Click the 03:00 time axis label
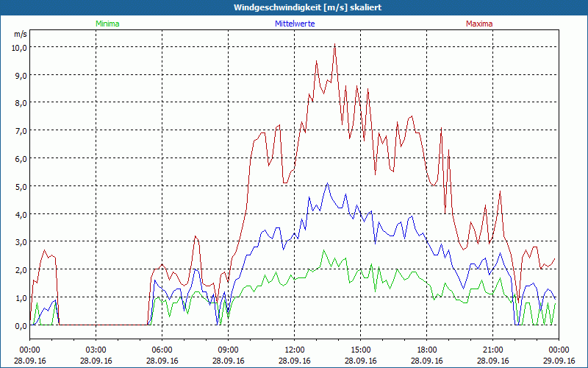 click(96, 350)
